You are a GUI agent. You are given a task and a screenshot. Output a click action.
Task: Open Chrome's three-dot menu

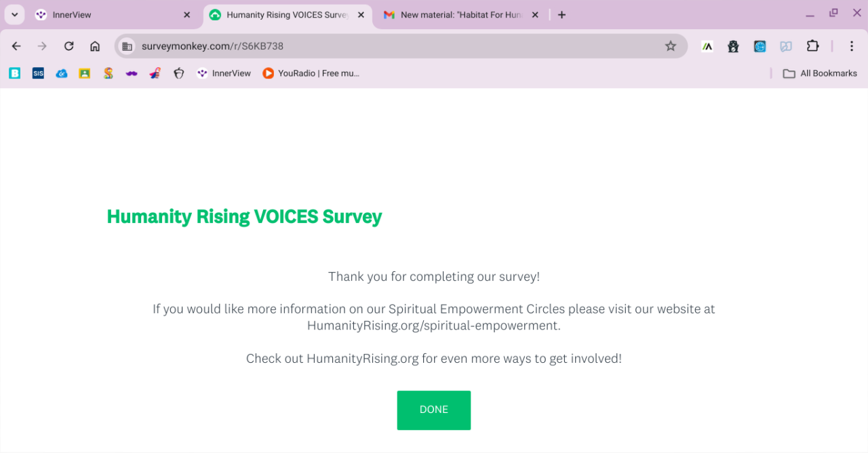point(852,46)
